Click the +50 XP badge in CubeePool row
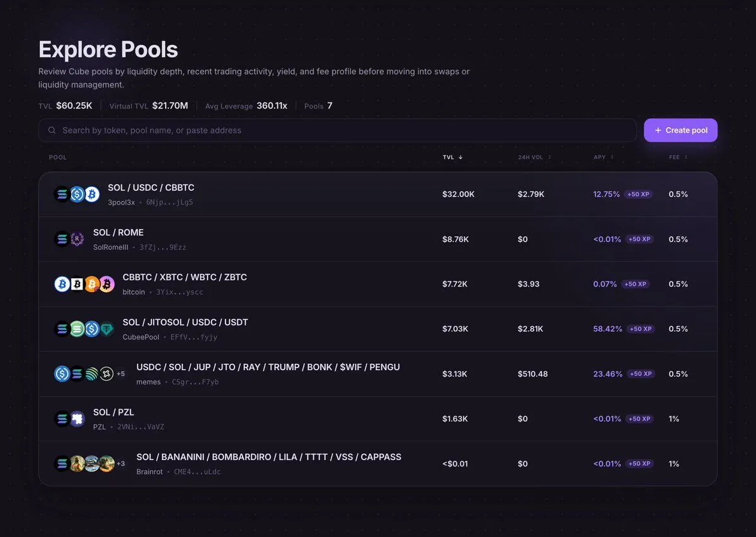This screenshot has height=537, width=756. tap(640, 329)
